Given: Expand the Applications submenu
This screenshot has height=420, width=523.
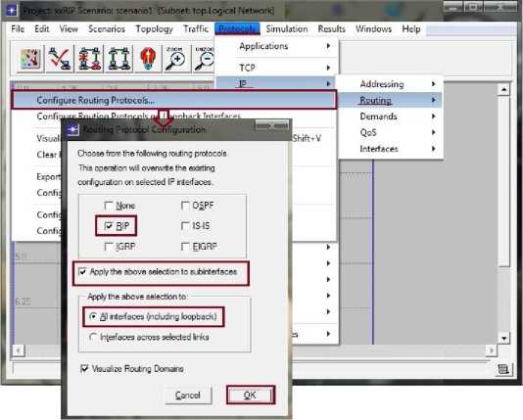Looking at the screenshot, I should point(277,46).
